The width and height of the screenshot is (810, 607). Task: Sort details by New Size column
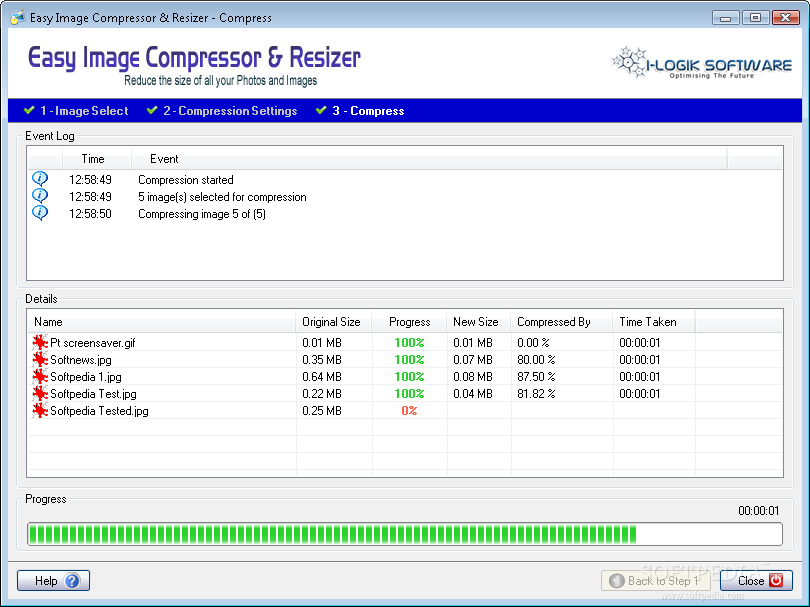point(479,322)
